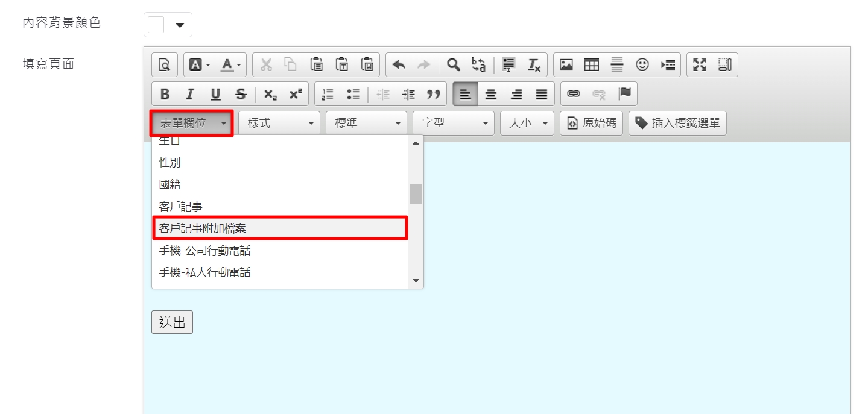Toggle underline formatting
The height and width of the screenshot is (414, 868).
215,95
